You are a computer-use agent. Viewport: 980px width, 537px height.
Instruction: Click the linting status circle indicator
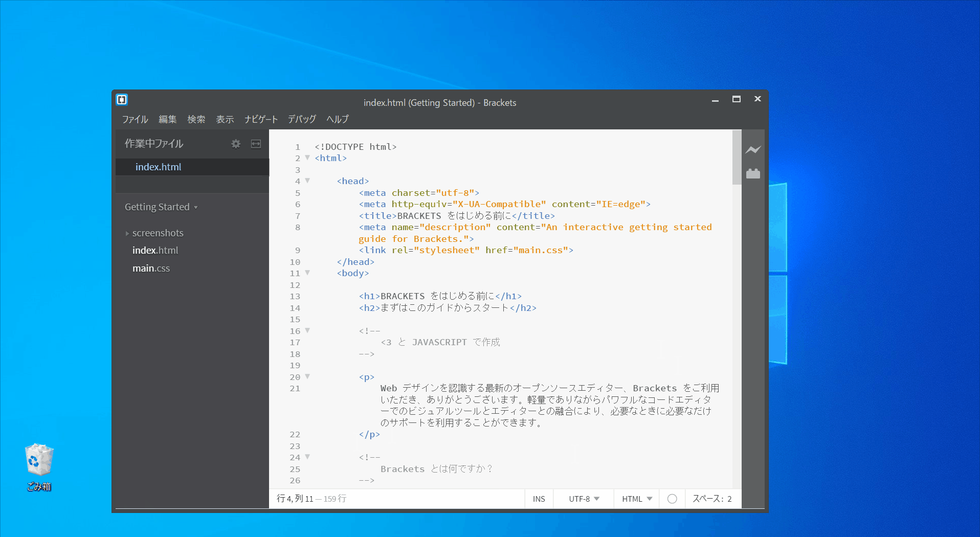(672, 499)
